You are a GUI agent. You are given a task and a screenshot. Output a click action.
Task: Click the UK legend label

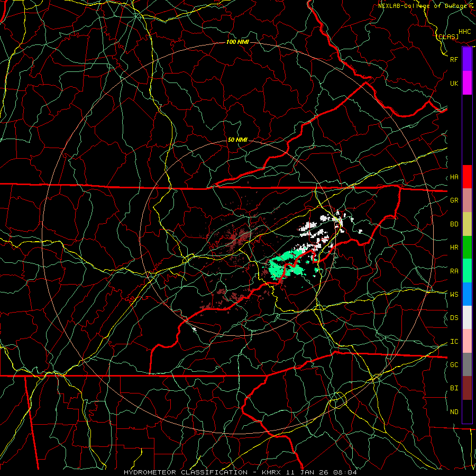454,83
